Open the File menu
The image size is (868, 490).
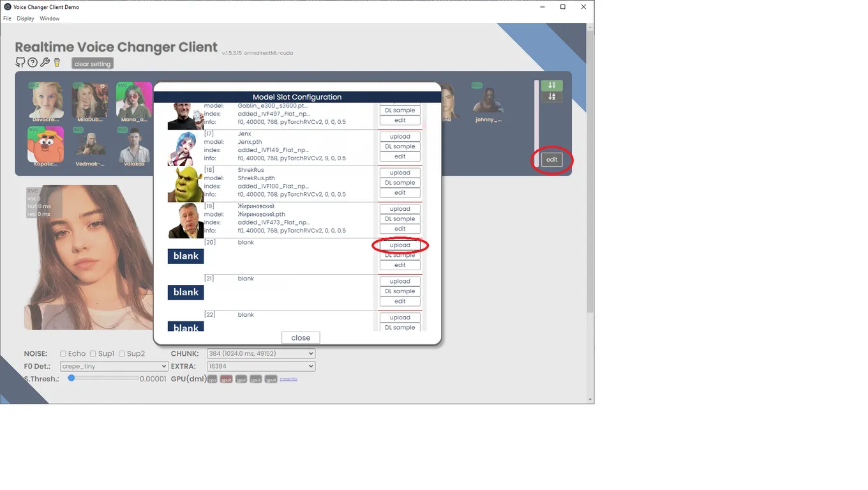[8, 19]
